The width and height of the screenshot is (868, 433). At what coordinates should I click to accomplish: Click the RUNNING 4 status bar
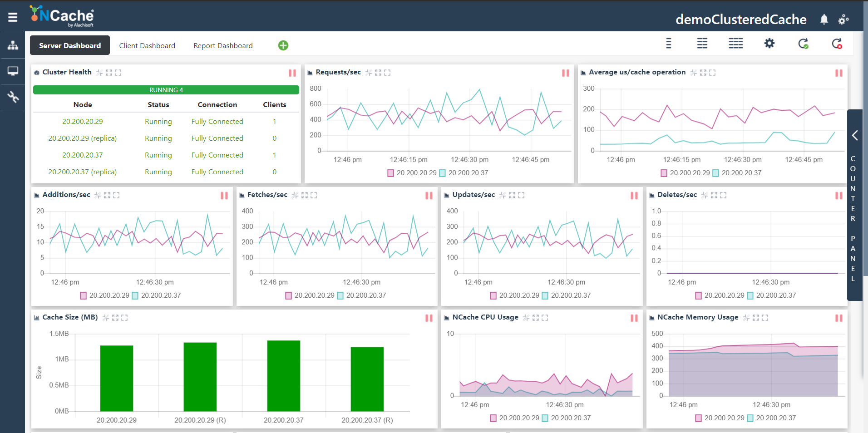(x=166, y=90)
